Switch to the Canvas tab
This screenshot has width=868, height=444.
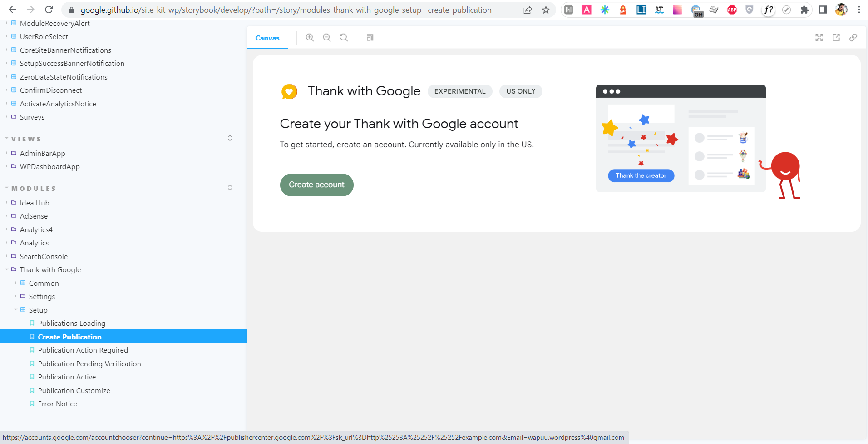[x=267, y=38]
